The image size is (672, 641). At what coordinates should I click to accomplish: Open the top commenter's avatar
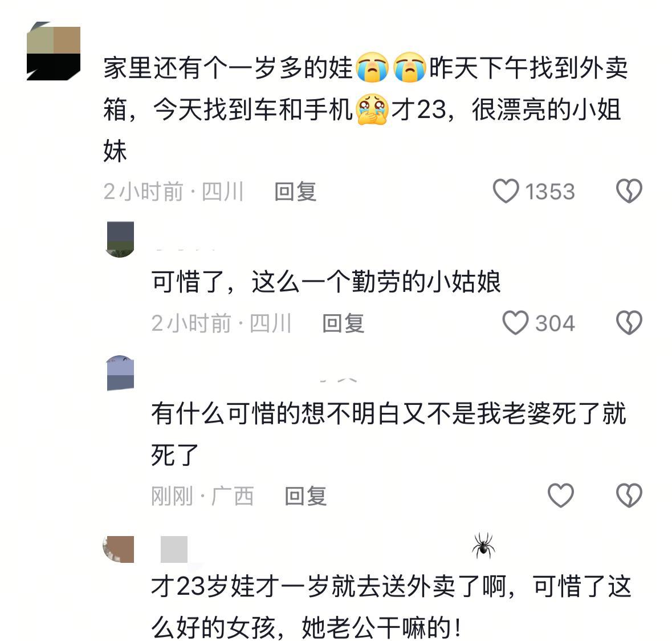point(54,51)
